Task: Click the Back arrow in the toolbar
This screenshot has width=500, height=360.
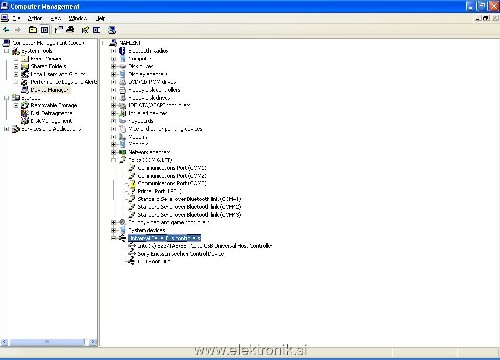Action: pyautogui.click(x=6, y=30)
